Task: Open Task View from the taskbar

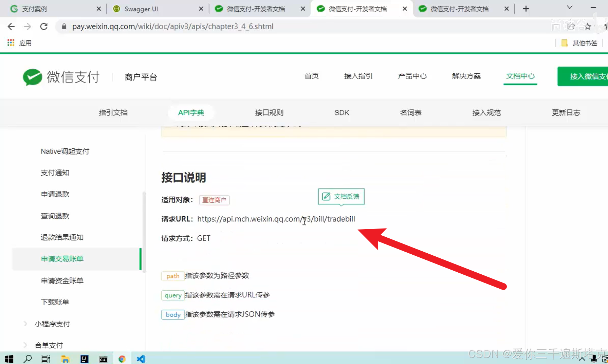Action: point(45,359)
